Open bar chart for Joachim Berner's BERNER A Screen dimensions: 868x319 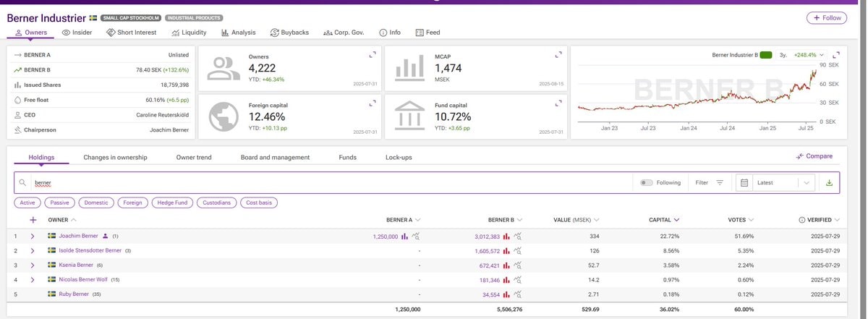[x=405, y=236]
